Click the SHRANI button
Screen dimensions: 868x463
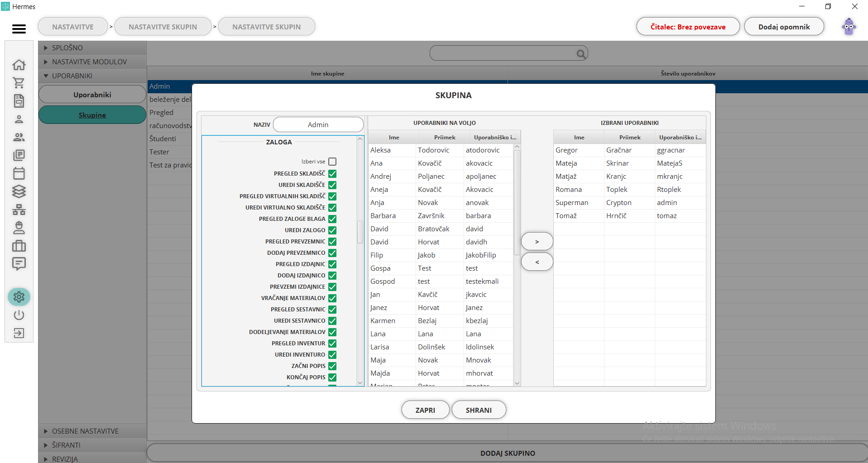(479, 410)
